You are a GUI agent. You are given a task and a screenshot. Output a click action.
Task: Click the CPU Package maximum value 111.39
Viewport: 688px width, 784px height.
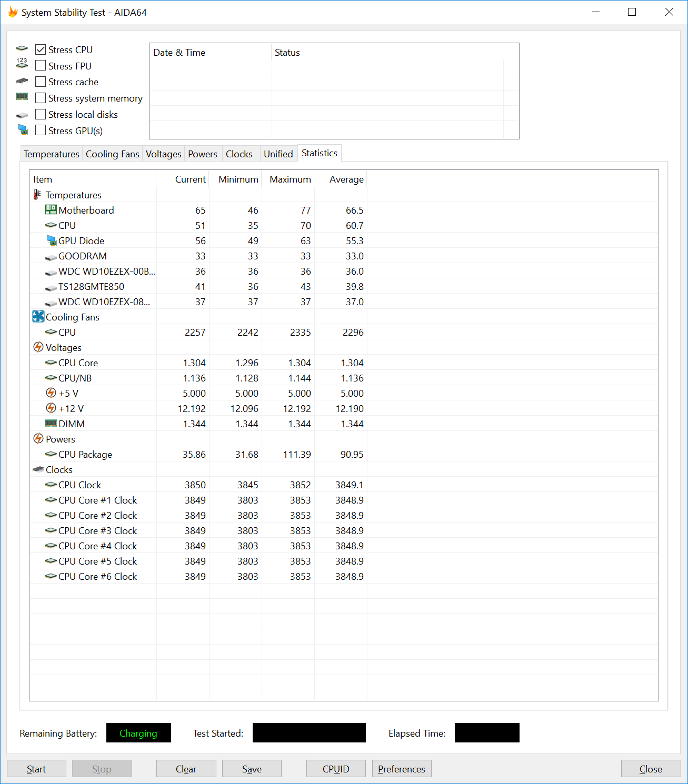[297, 454]
